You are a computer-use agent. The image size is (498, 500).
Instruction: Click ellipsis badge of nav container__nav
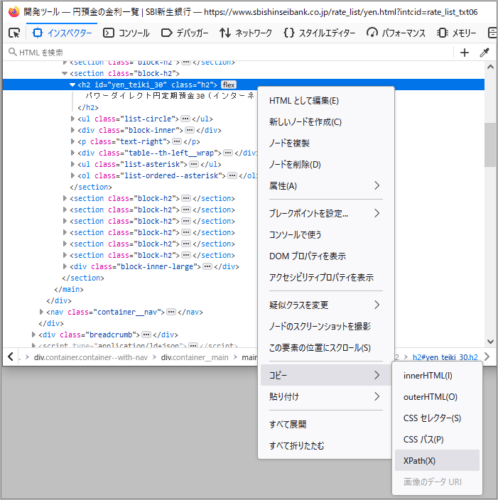(171, 312)
